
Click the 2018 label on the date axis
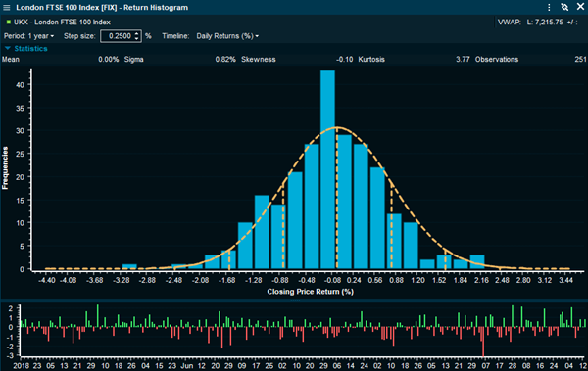click(21, 366)
